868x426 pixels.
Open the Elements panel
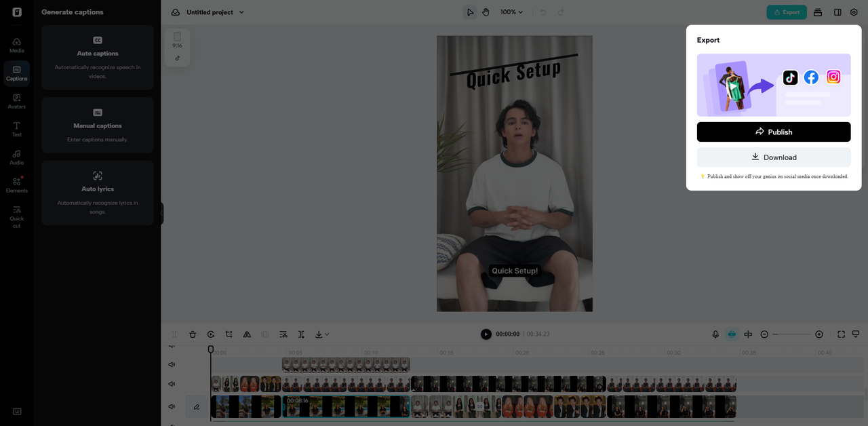coord(16,185)
